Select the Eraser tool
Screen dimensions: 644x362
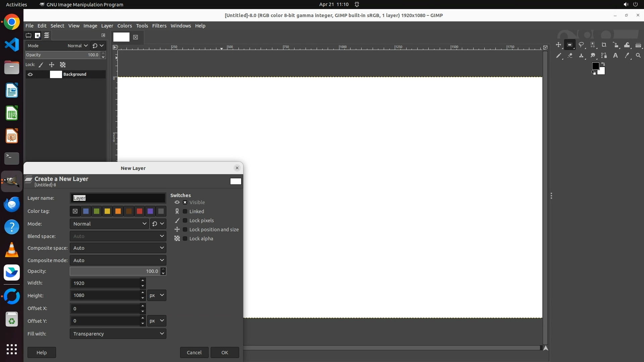click(570, 56)
